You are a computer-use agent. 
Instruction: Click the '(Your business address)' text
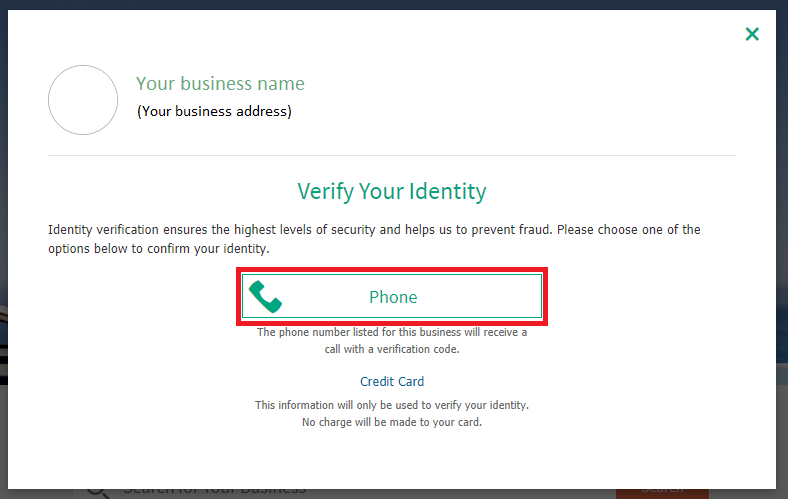point(215,111)
